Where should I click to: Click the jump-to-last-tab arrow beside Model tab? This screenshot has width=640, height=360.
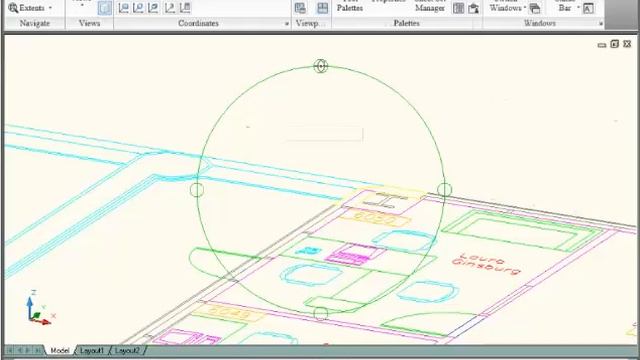click(38, 350)
